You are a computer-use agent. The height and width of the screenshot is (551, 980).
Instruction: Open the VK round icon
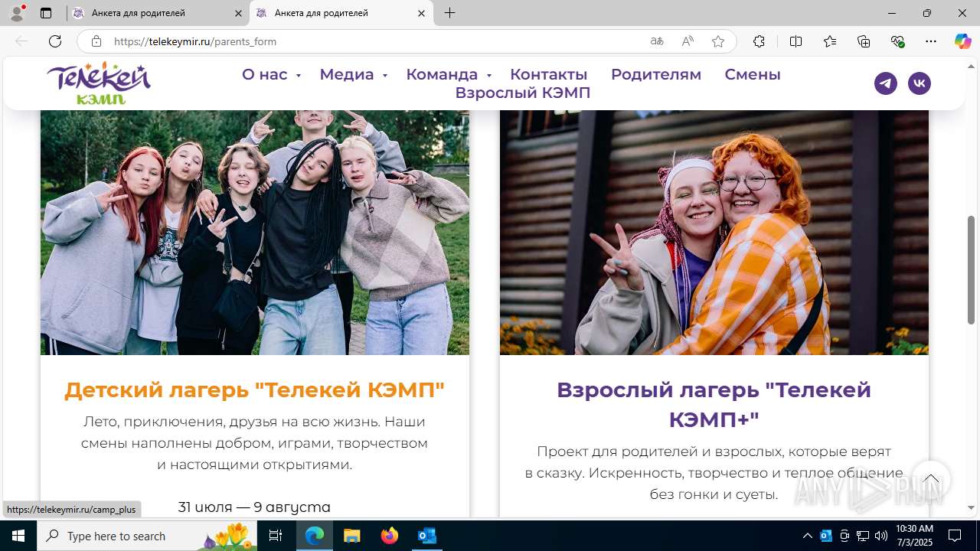[x=920, y=83]
